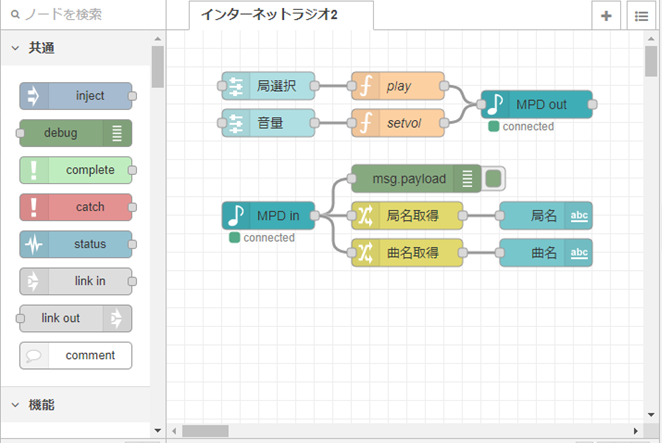662x443 pixels.
Task: Click the inject node in the palette
Action: [x=76, y=96]
